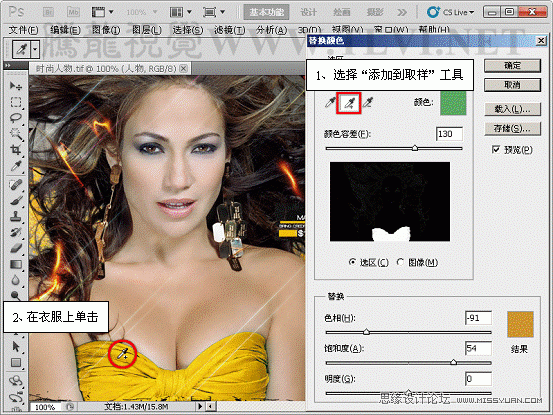Screen dimensions: 553x415
Task: Select the Brush tool
Action: tap(16, 200)
